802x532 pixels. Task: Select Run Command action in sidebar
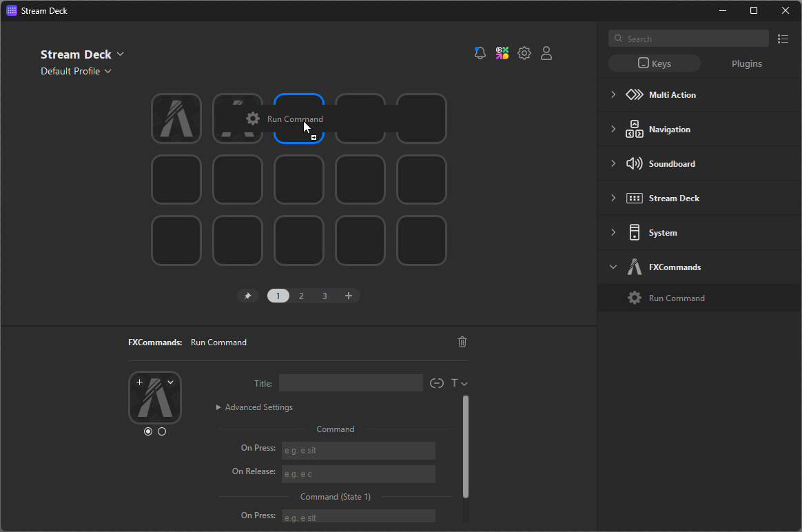699,298
